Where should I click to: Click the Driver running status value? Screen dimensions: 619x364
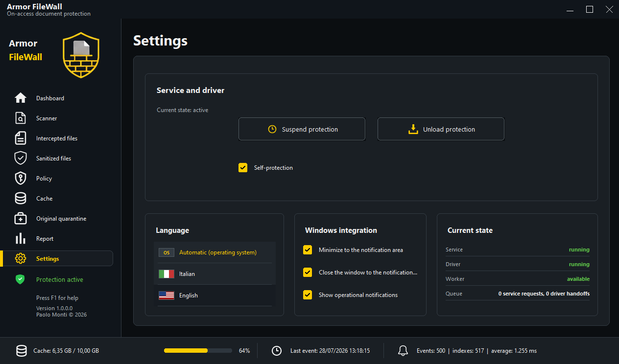coord(579,264)
